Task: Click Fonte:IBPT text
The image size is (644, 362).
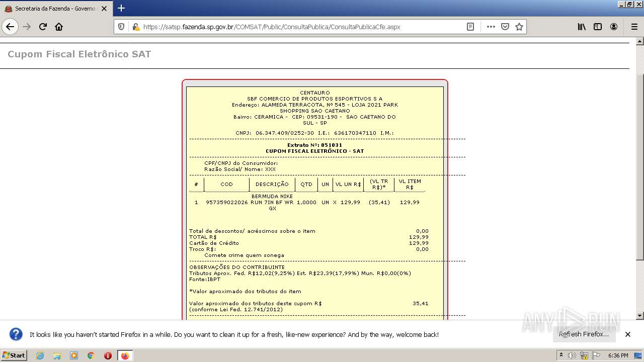Action: click(205, 280)
